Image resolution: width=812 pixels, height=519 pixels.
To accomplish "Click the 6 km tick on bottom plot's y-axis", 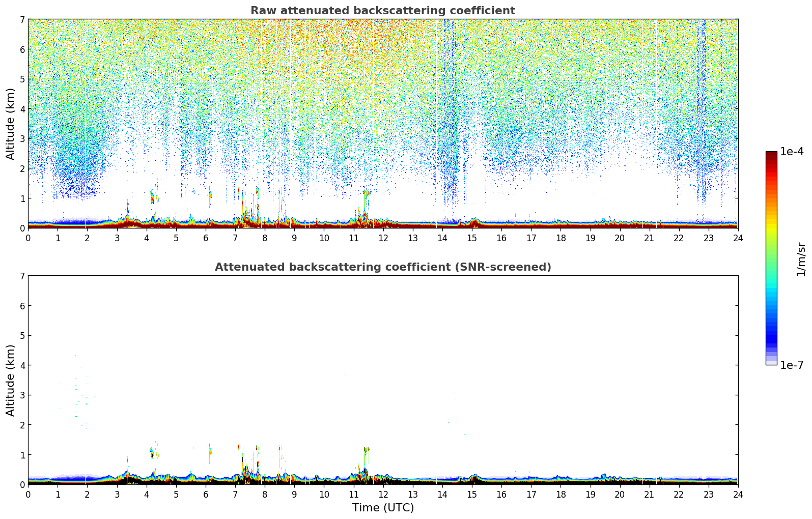I will click(22, 306).
